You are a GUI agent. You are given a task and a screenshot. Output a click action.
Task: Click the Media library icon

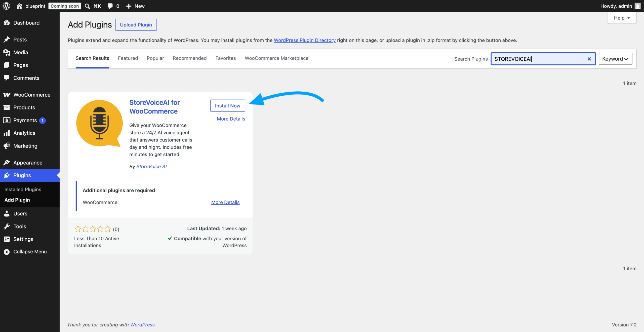coord(7,52)
